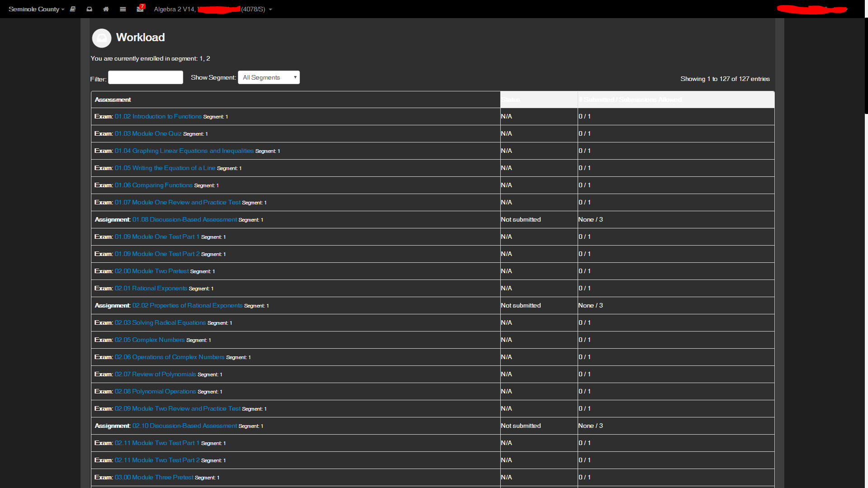Open the Algebra 2 V14 course dropdown

[x=213, y=9]
